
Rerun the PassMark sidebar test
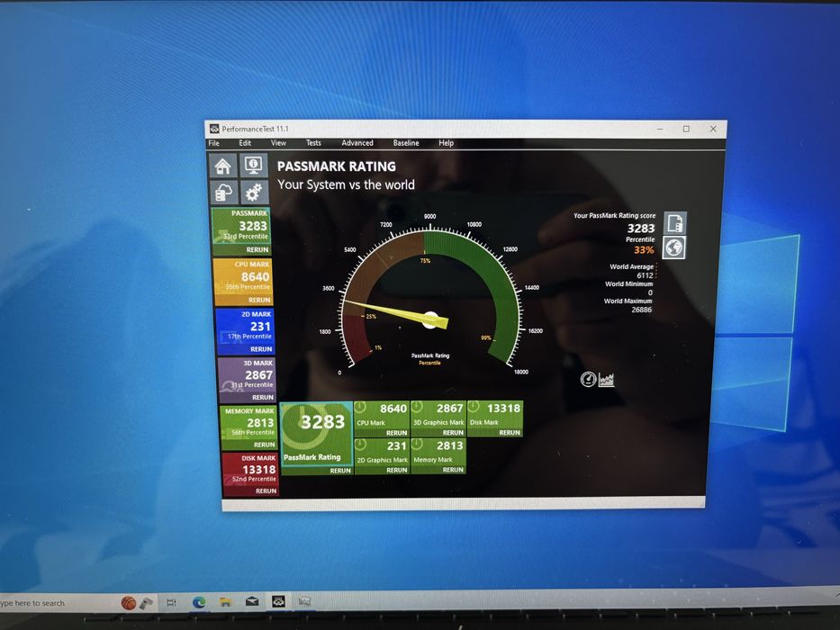[257, 249]
